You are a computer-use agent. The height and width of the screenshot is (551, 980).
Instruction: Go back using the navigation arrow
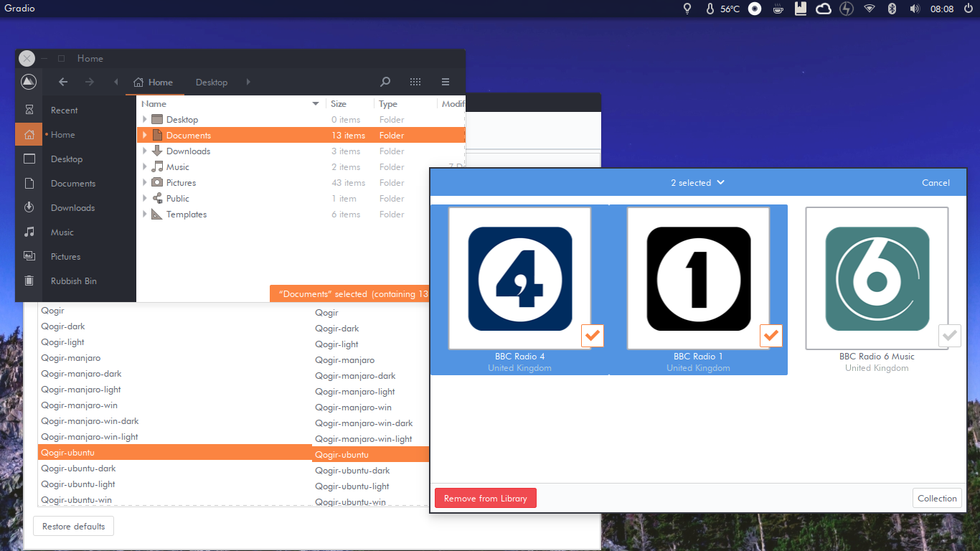[x=62, y=82]
